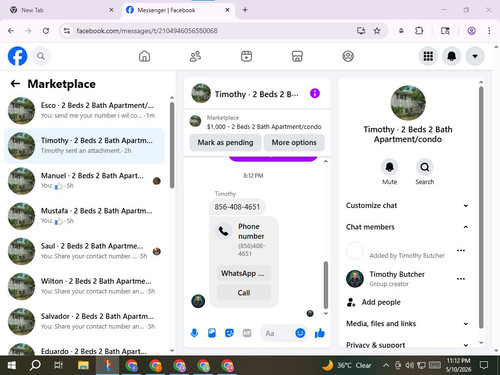500x375 pixels.
Task: Open the Windows Start button
Action: [12, 365]
